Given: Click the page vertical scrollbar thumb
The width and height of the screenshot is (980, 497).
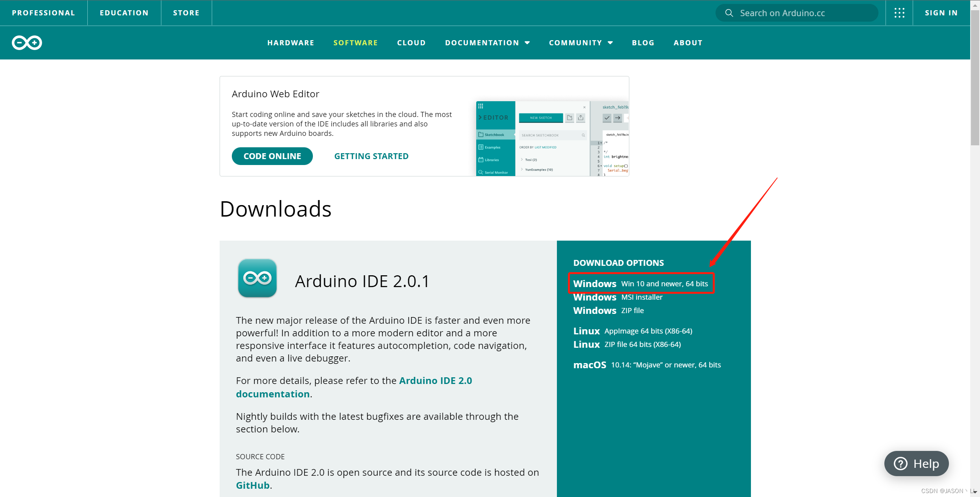Looking at the screenshot, I should tap(974, 79).
